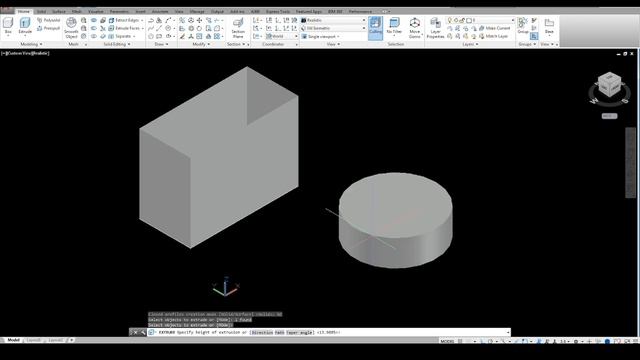Close the command line window
The width and height of the screenshot is (640, 360).
pos(136,333)
